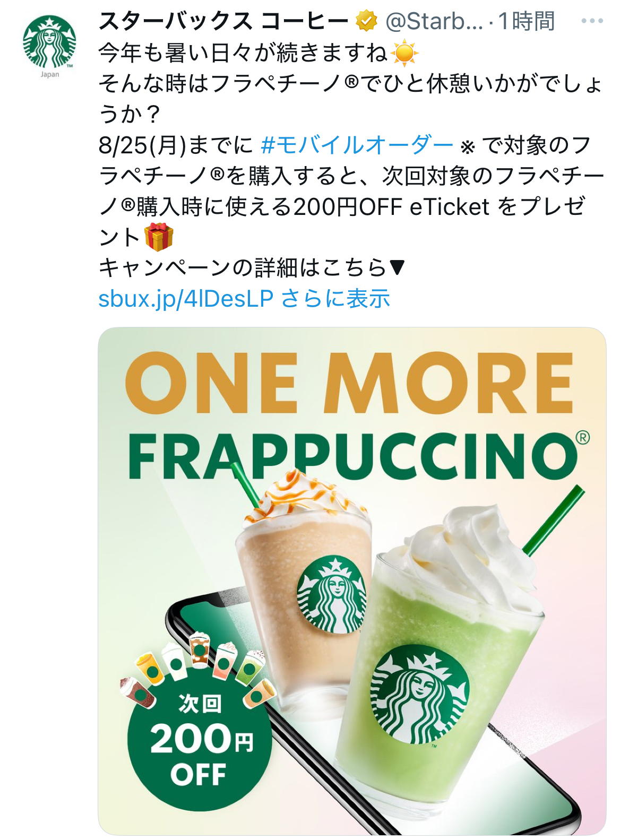Image resolution: width=621 pixels, height=840 pixels.
Task: Click the sun emoji in the tweet
Action: point(404,53)
